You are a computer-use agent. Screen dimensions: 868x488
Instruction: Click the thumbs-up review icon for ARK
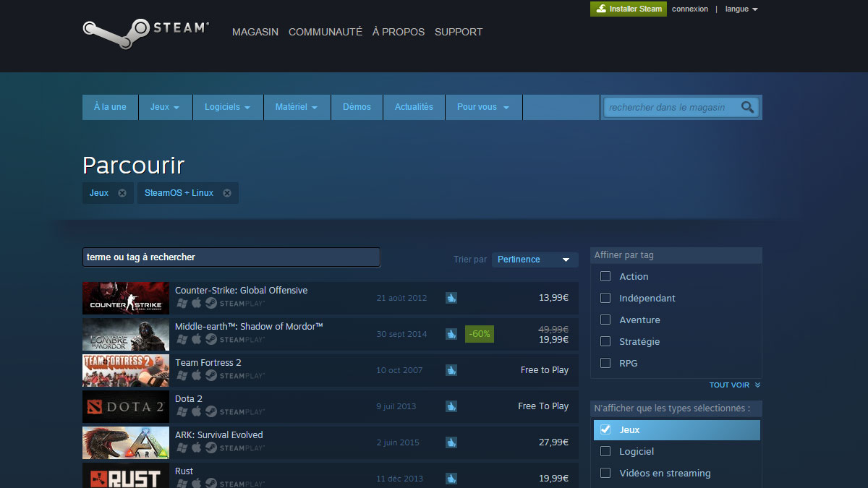[451, 442]
